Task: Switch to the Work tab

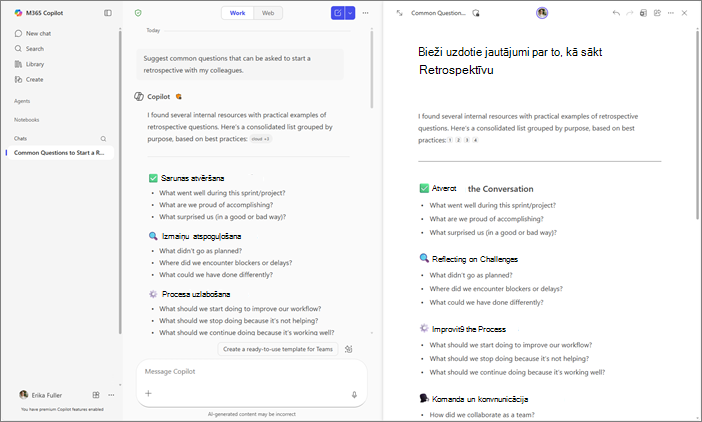Action: pos(237,13)
